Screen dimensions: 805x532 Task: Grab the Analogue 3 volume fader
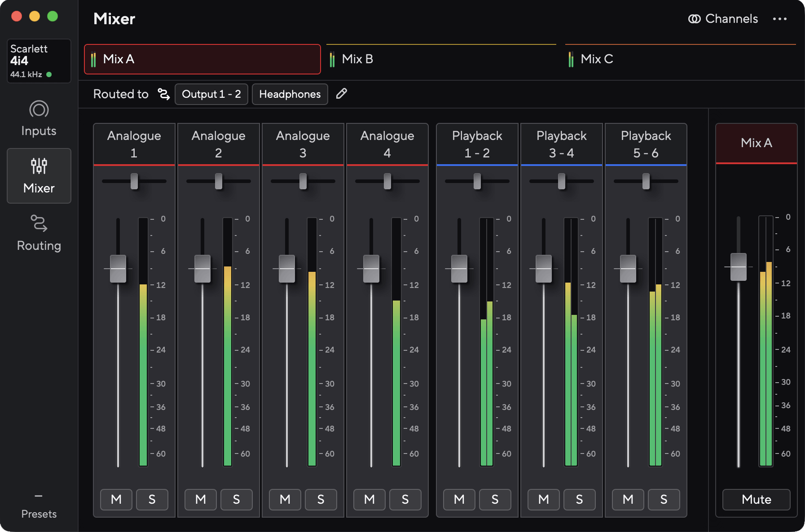click(x=287, y=269)
